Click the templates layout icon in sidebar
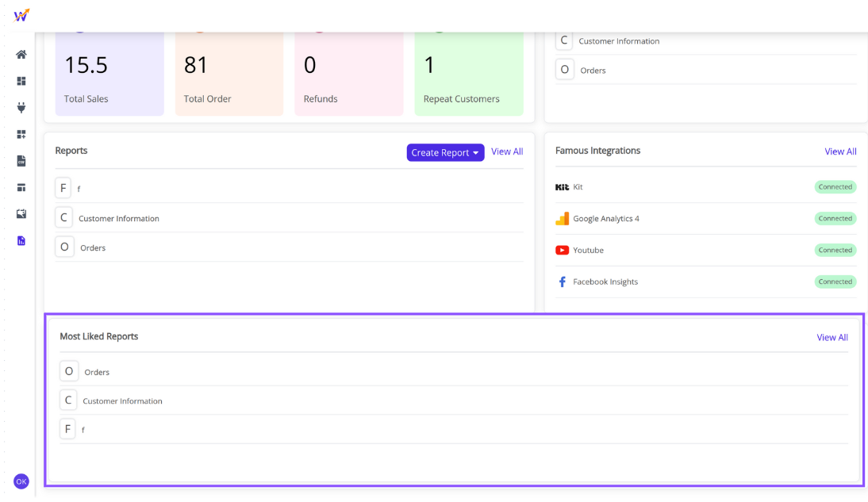 click(21, 187)
